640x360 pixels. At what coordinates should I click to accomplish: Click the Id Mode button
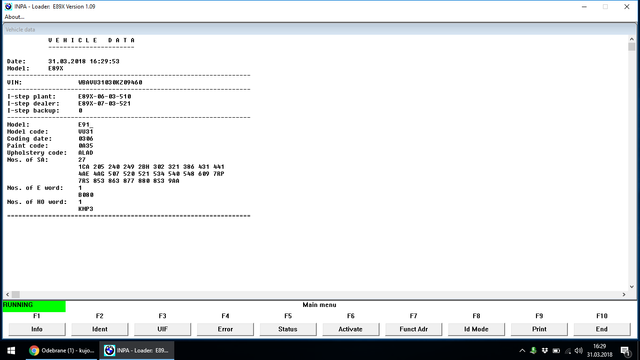476,329
